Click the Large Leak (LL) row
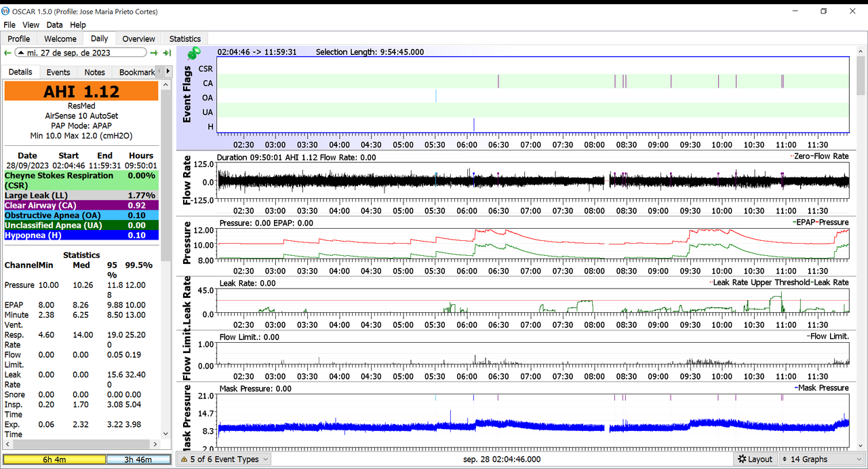Viewport: 868px width, 469px height. [81, 195]
